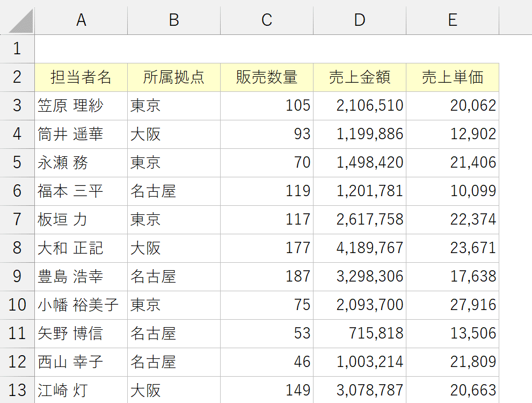This screenshot has width=532, height=403.
Task: Select sales amount 1,003,214
Action: pyautogui.click(x=360, y=362)
